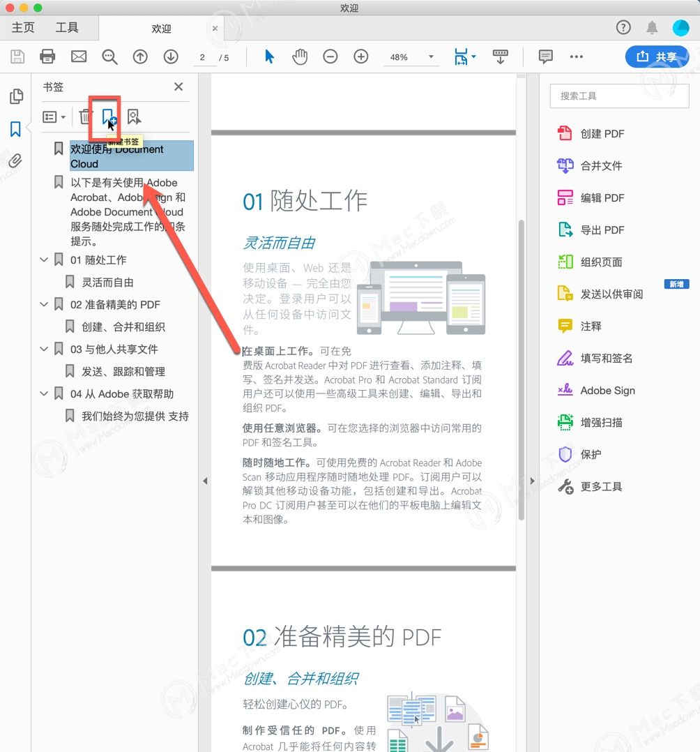Go to next page down arrow
The width and height of the screenshot is (700, 752).
171,57
